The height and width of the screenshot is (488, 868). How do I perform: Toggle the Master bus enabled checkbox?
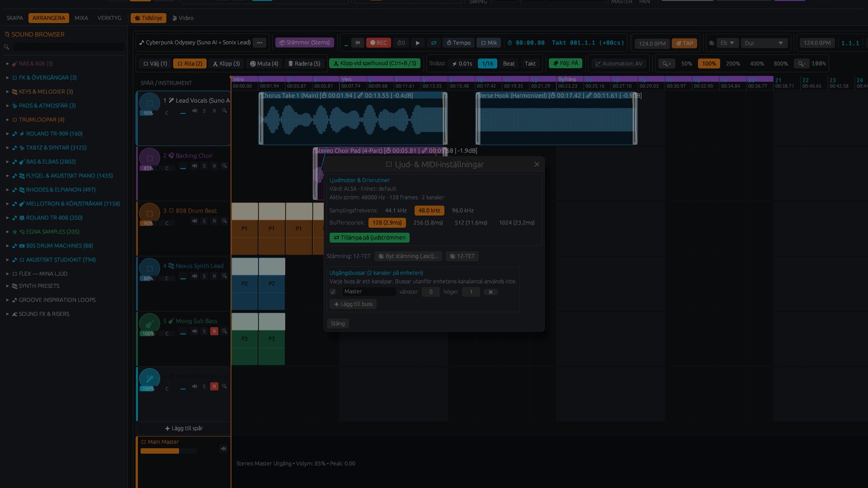(333, 292)
